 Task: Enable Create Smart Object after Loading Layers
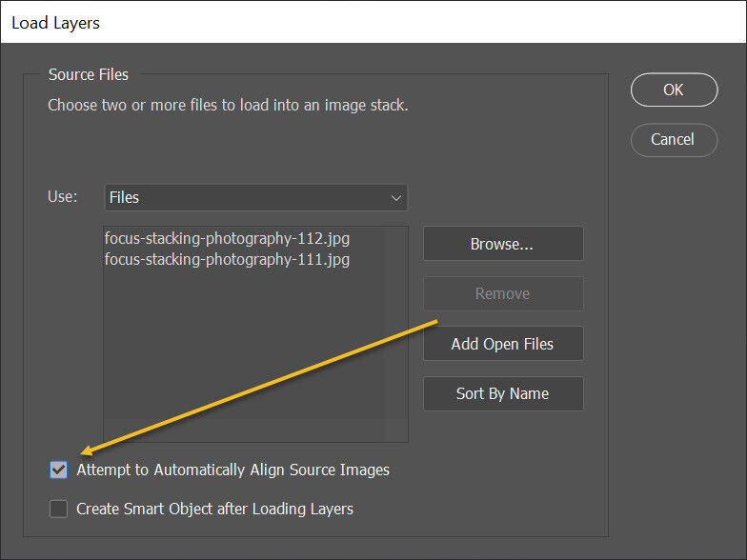click(59, 509)
